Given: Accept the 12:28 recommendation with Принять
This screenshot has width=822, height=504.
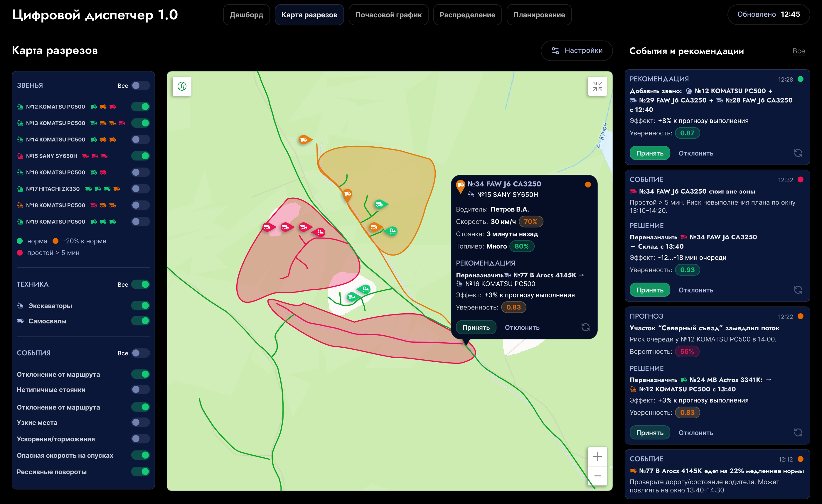Looking at the screenshot, I should (x=649, y=153).
